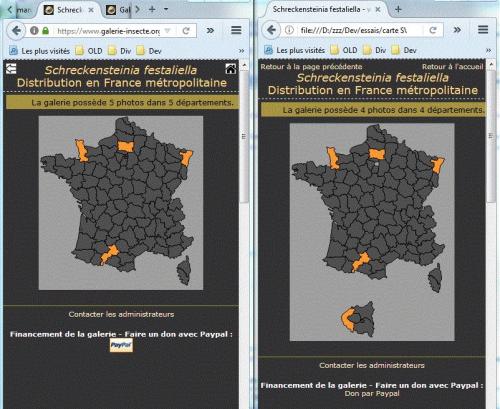
Task: Reload the local file page in the right browser
Action: 433,30
